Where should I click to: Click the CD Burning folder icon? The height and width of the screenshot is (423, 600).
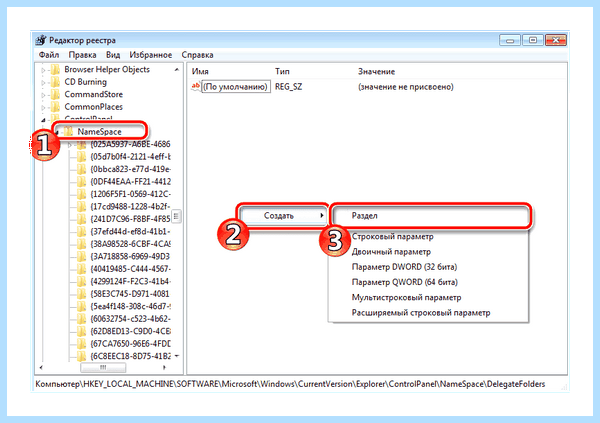(55, 82)
